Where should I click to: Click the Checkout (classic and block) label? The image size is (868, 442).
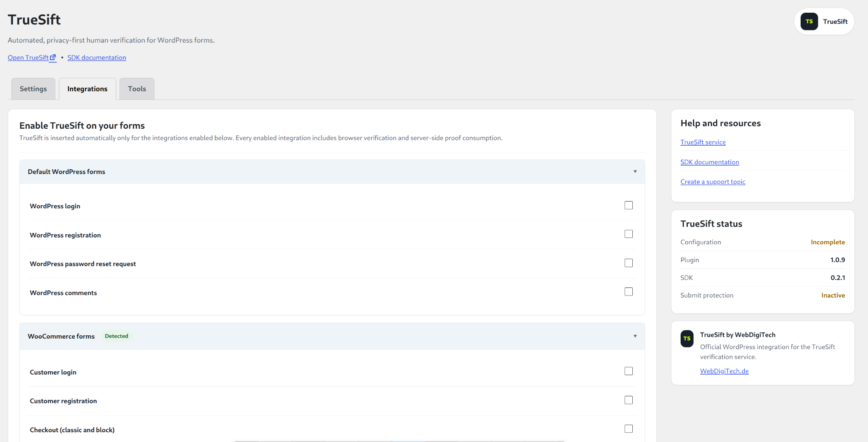[72, 430]
